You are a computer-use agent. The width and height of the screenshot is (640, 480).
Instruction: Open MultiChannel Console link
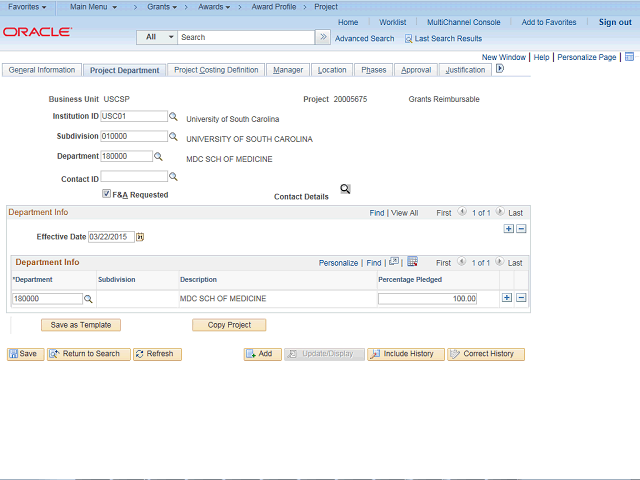coord(464,22)
